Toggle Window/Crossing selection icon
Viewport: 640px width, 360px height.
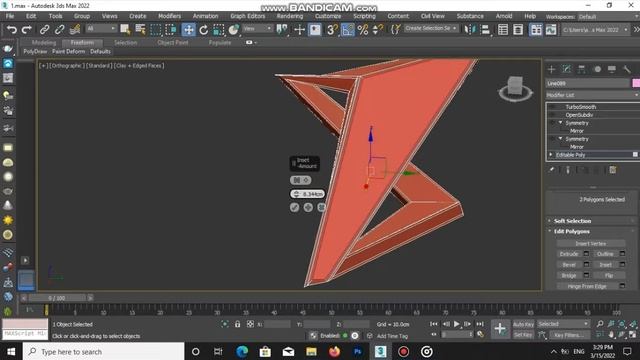pyautogui.click(x=171, y=29)
